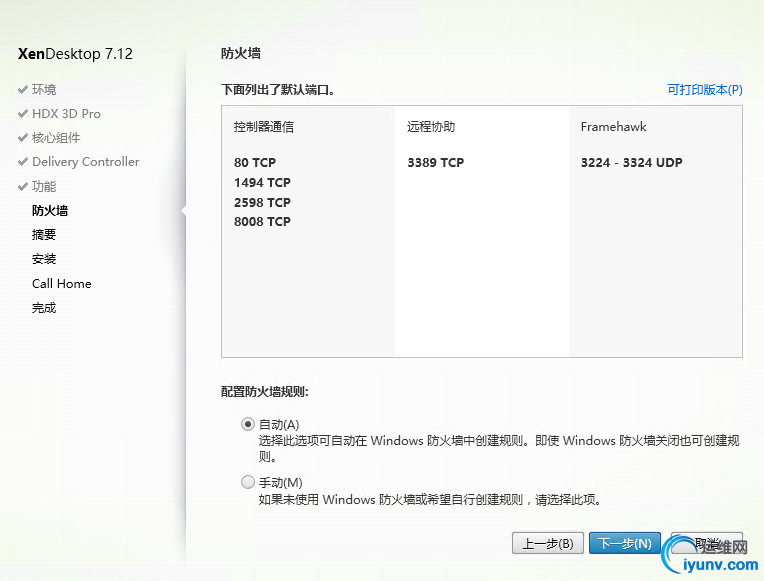This screenshot has width=764, height=581.
Task: Click the 下面列出了默认端口 text
Action: point(277,90)
